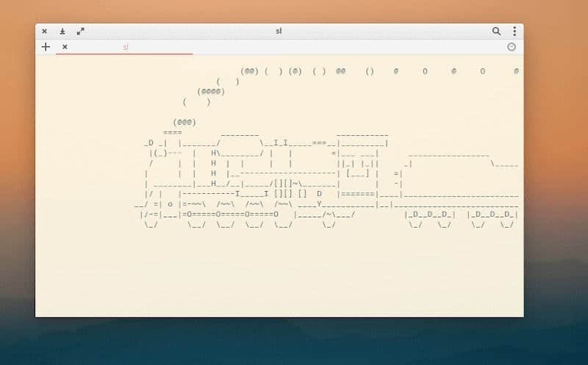Maximize the window using the diagonal arrows icon
The height and width of the screenshot is (365, 588).
80,31
